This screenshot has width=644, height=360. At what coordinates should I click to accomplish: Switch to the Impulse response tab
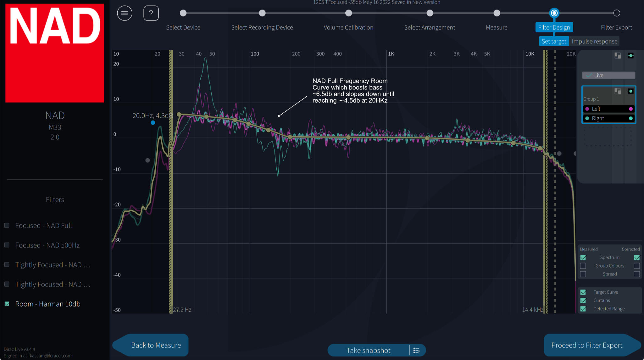point(594,41)
